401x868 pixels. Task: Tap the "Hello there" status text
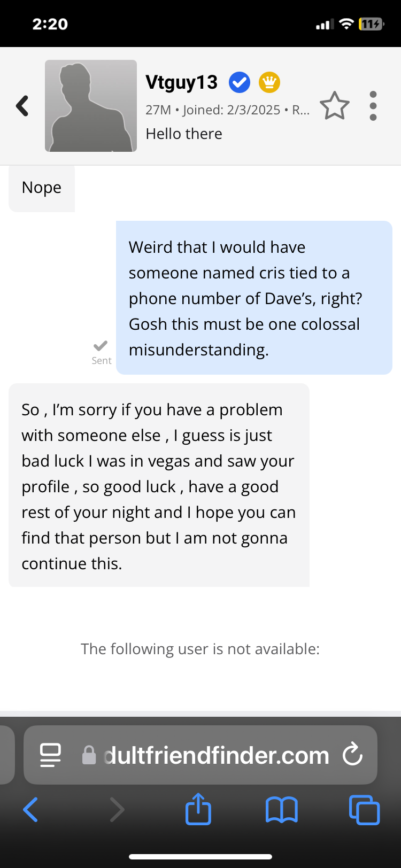point(184,134)
